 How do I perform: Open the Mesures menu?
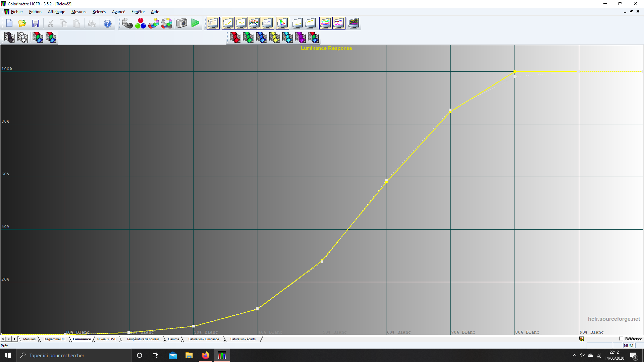point(78,12)
